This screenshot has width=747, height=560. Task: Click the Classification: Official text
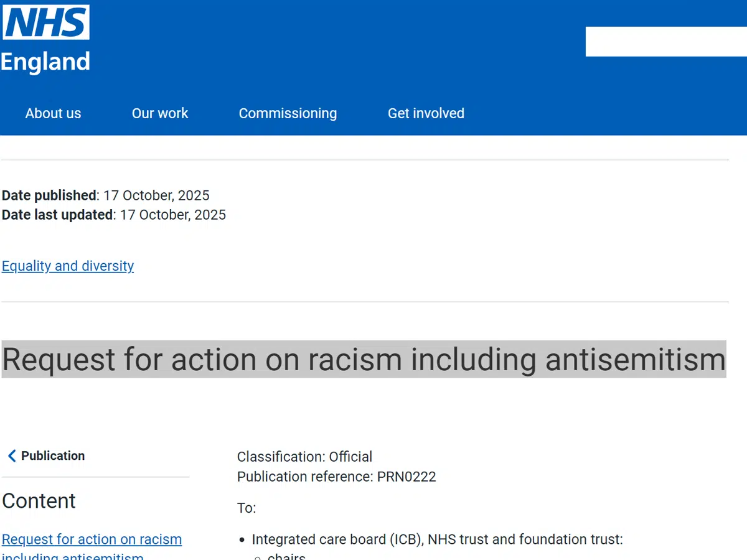[x=304, y=457]
